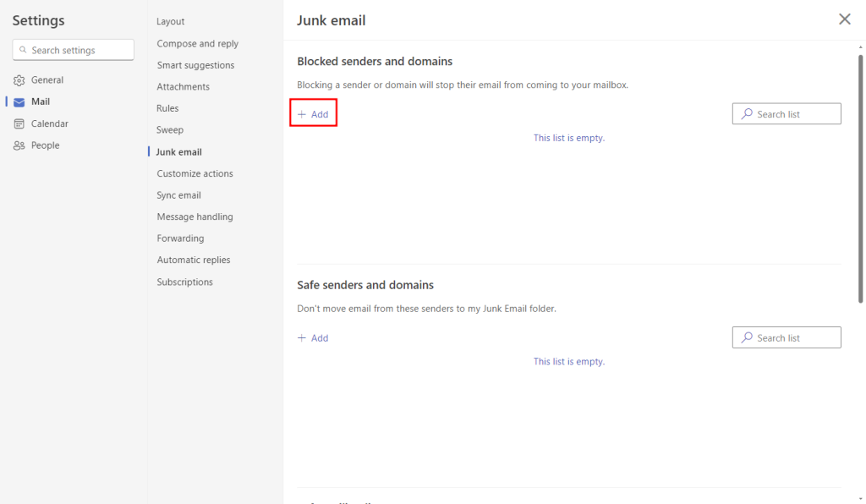Open the Junk email settings page
The image size is (866, 504).
[178, 151]
